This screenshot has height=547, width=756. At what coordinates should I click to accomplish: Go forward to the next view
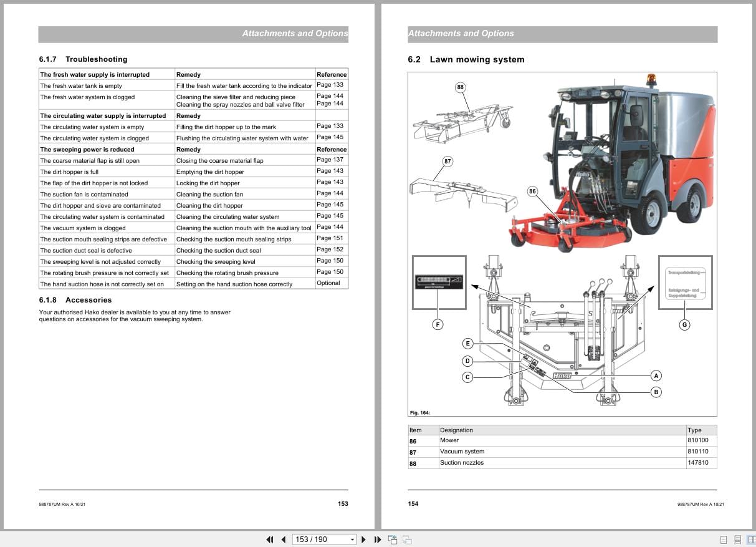pos(406,539)
